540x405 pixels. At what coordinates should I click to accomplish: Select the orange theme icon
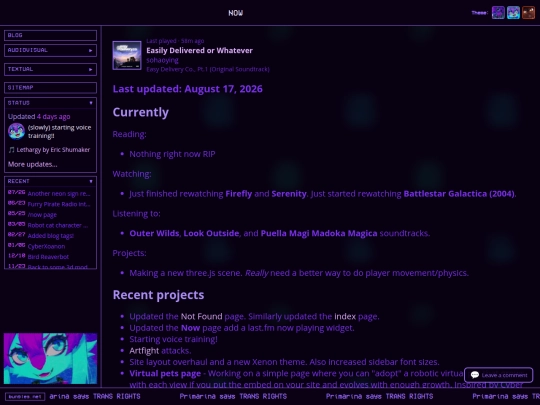(x=528, y=13)
